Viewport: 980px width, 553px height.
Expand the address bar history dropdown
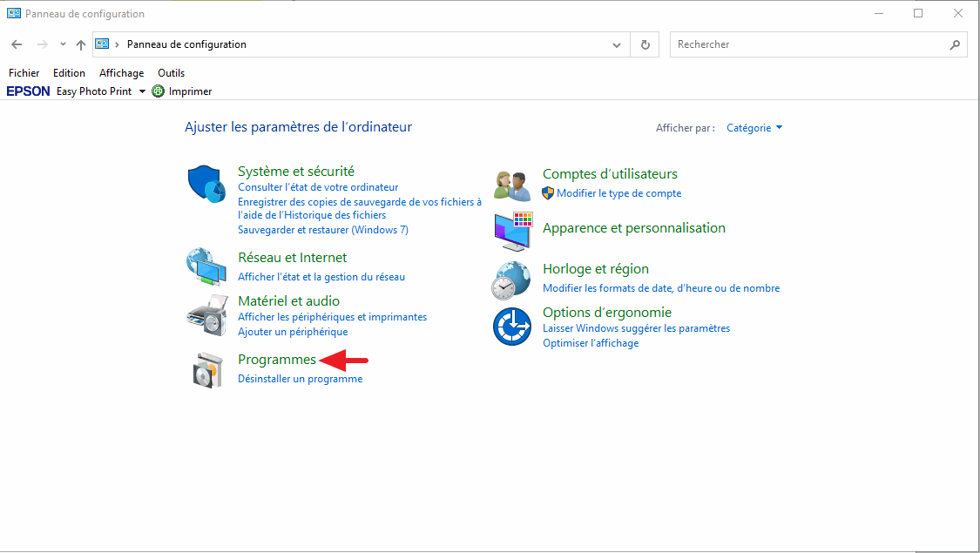617,44
